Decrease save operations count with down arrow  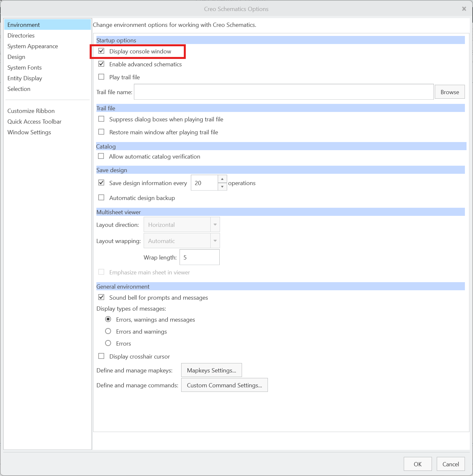[x=222, y=187]
